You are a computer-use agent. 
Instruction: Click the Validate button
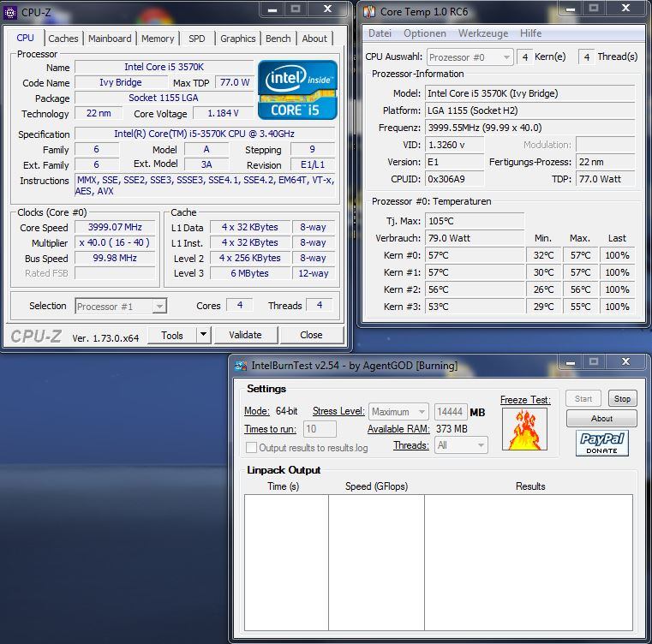[245, 335]
